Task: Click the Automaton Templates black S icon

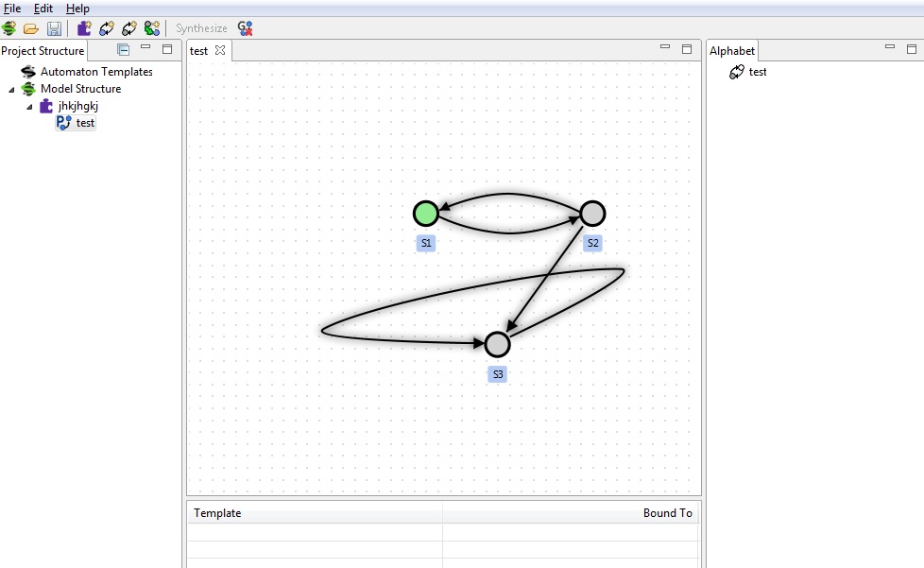Action: click(x=27, y=71)
